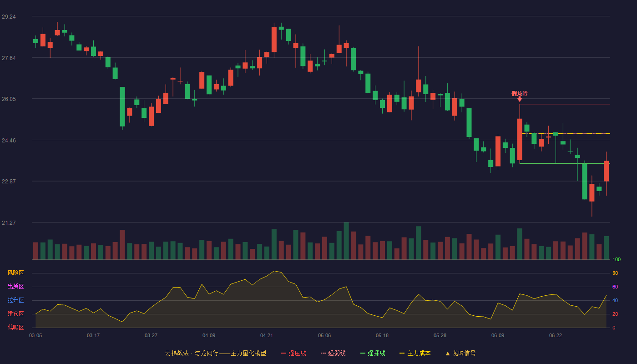The image size is (637, 364).
Task: Click the 29.24 price axis label
Action: pos(9,16)
